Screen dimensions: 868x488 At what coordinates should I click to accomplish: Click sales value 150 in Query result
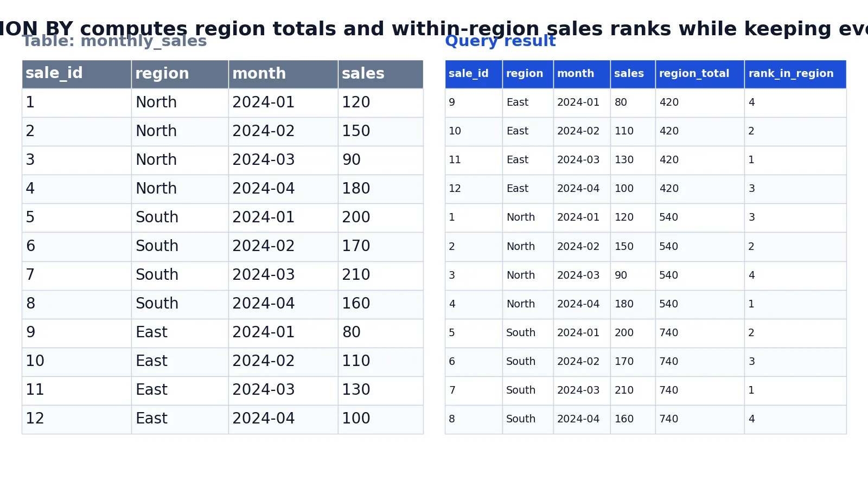[633, 247]
